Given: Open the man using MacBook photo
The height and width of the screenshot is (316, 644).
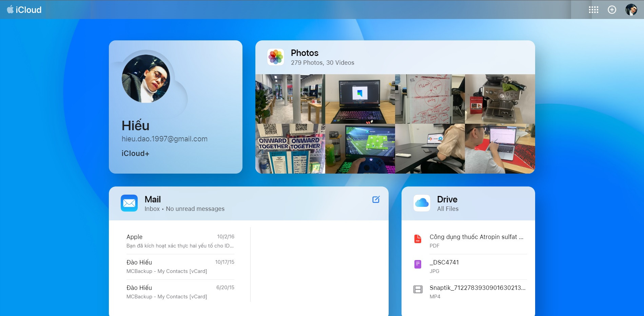Looking at the screenshot, I should (500, 149).
